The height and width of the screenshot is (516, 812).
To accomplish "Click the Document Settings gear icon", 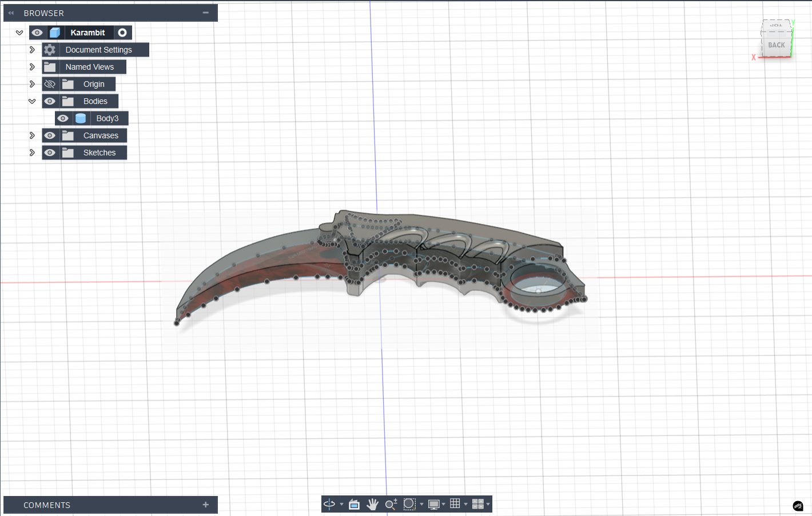I will [x=50, y=50].
